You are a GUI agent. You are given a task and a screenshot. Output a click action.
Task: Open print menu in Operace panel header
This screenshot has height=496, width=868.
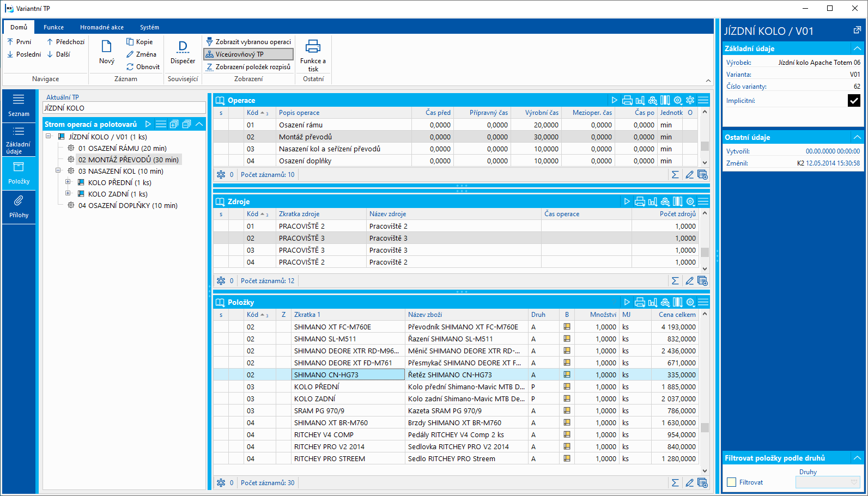627,100
